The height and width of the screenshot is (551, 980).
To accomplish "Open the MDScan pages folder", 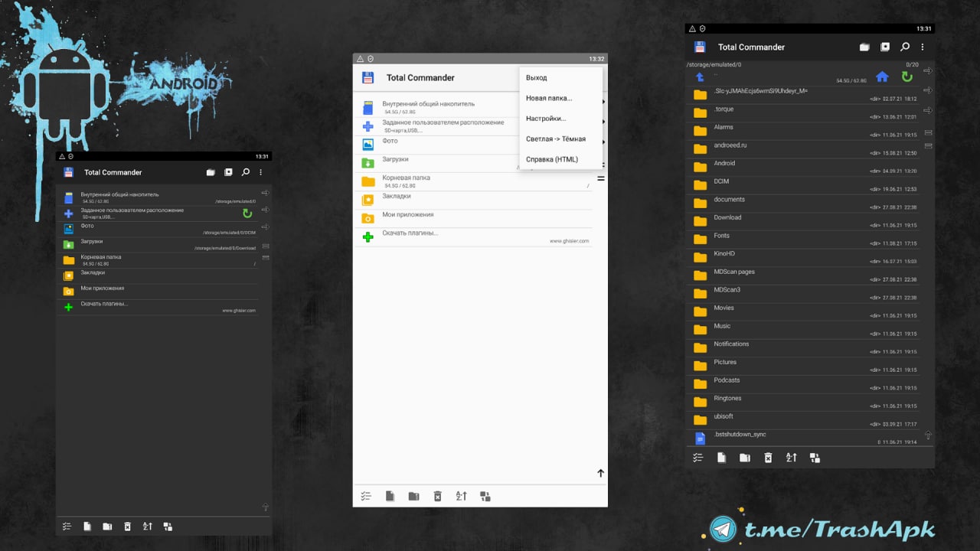I will 805,275.
